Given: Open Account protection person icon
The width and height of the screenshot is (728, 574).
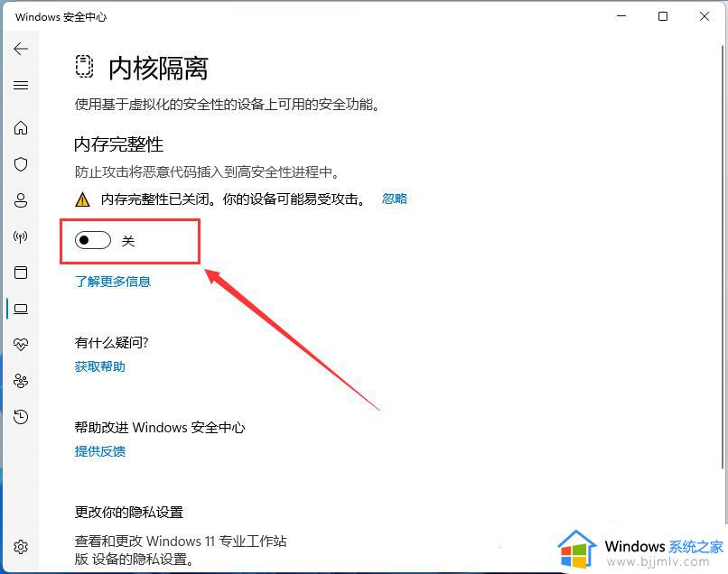Looking at the screenshot, I should (x=21, y=200).
